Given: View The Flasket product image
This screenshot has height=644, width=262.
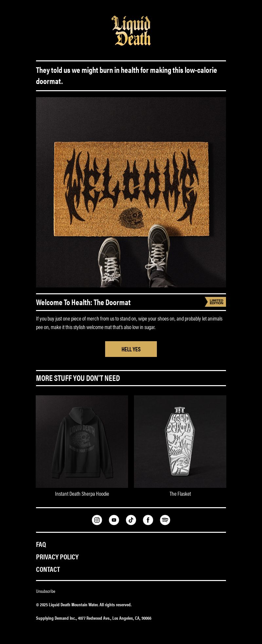Looking at the screenshot, I should (x=180, y=442).
